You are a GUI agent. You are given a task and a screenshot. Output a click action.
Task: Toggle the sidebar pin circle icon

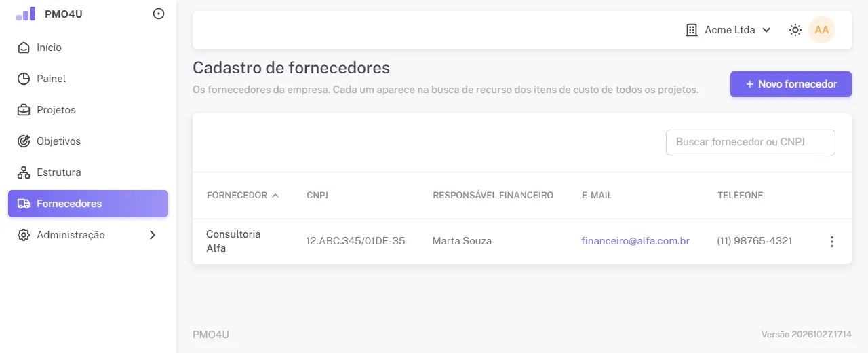tap(159, 14)
